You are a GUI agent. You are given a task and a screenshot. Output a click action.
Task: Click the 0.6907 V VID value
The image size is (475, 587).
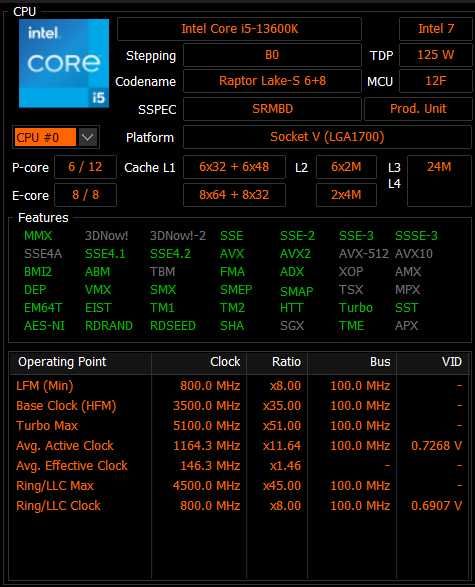click(x=436, y=506)
